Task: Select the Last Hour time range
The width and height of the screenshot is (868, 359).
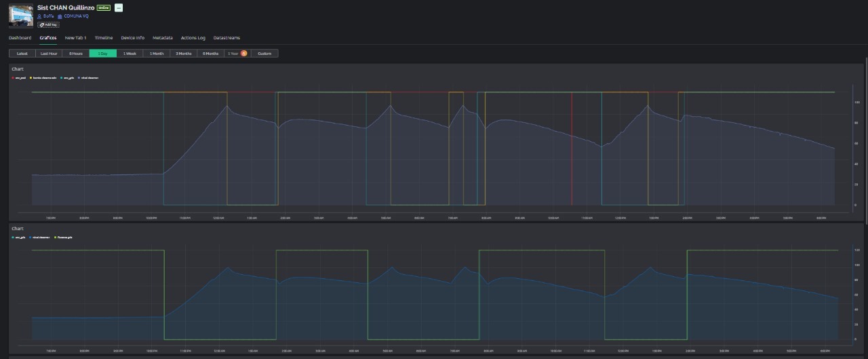Action: click(x=49, y=53)
